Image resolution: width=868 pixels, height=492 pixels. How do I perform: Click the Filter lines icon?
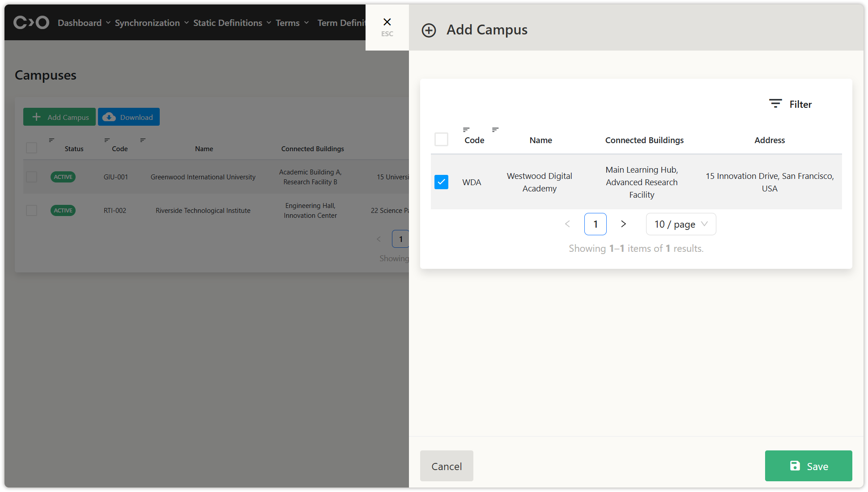[775, 104]
